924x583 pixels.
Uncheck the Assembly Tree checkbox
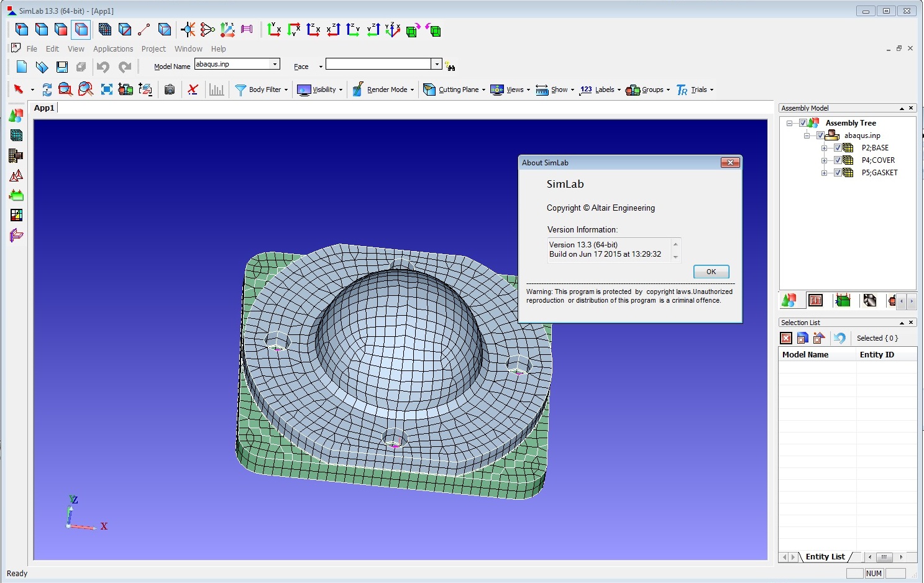(x=803, y=123)
